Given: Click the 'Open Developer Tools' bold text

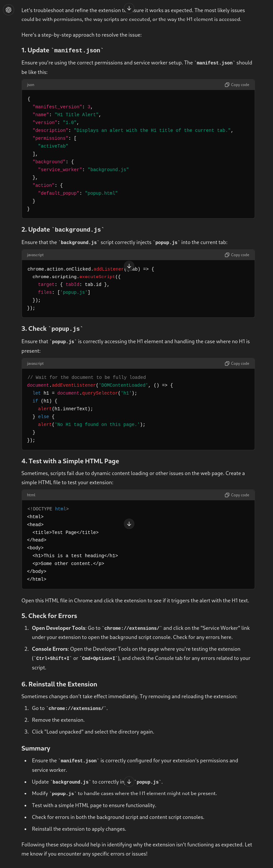Looking at the screenshot, I should click(x=58, y=628).
